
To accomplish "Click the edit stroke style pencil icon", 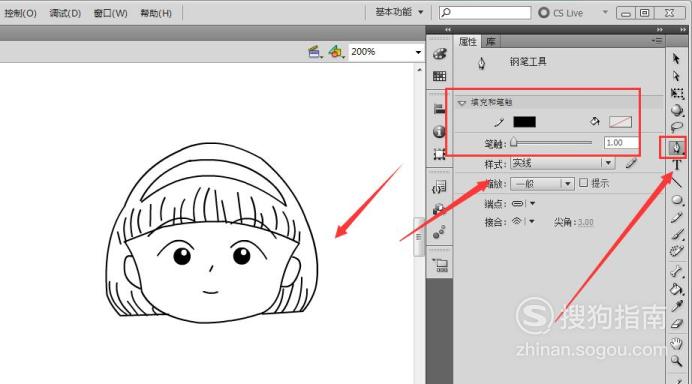I will tap(632, 163).
